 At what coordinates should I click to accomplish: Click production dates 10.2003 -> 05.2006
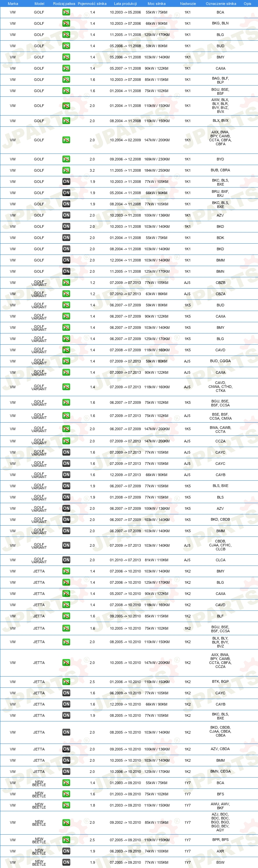click(x=125, y=12)
